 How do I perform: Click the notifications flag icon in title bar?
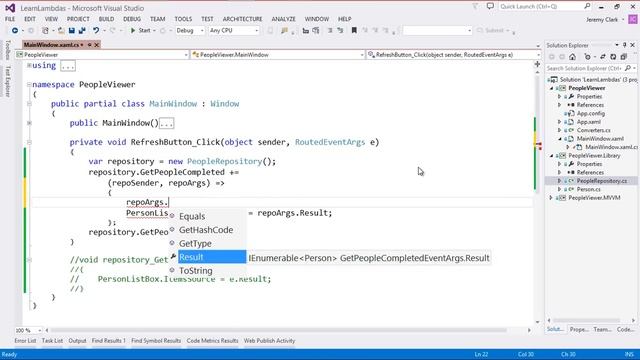click(475, 6)
